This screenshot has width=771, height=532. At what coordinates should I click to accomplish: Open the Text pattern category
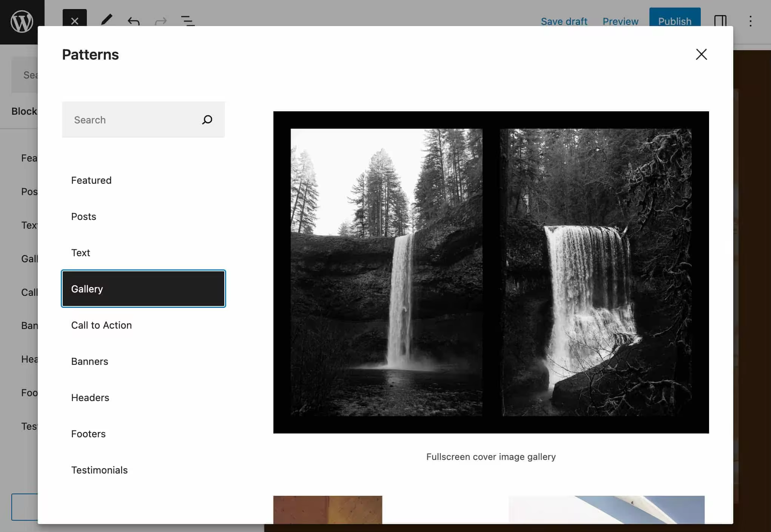tap(143, 253)
